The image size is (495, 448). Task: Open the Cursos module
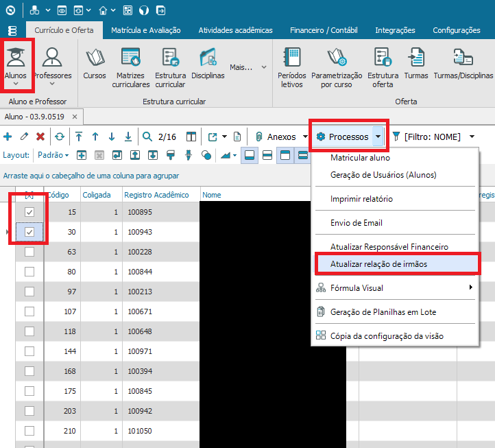tap(95, 63)
